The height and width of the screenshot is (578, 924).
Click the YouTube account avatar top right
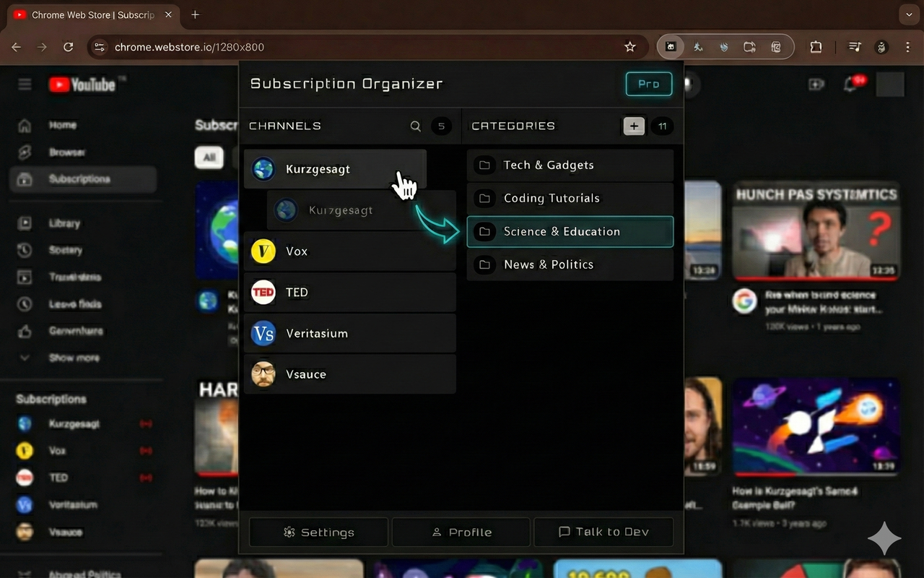coord(889,85)
